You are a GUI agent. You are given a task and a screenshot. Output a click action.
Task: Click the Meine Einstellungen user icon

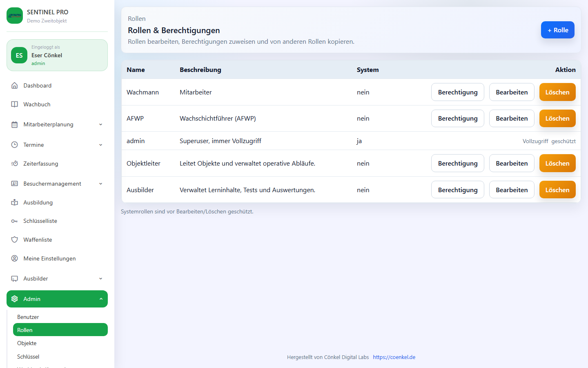[x=15, y=258]
